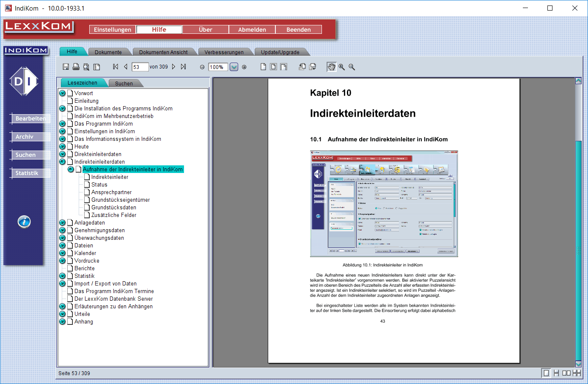This screenshot has width=588, height=384.
Task: Switch to the Dokumenten Ansicht tab
Action: [x=163, y=52]
